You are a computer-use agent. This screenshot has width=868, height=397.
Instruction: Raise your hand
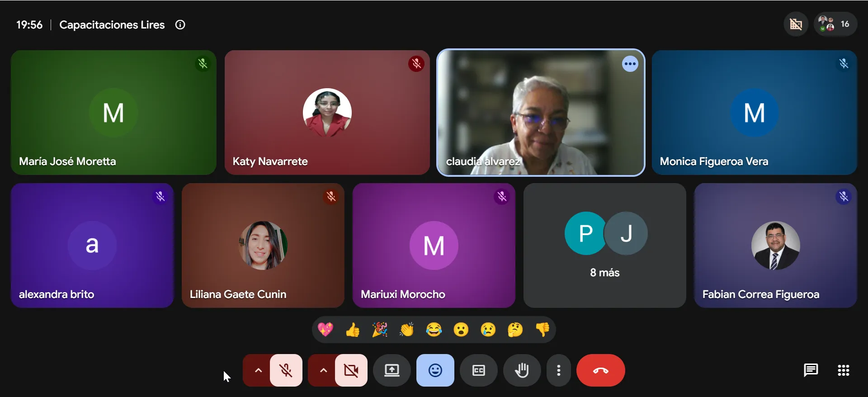pos(522,370)
